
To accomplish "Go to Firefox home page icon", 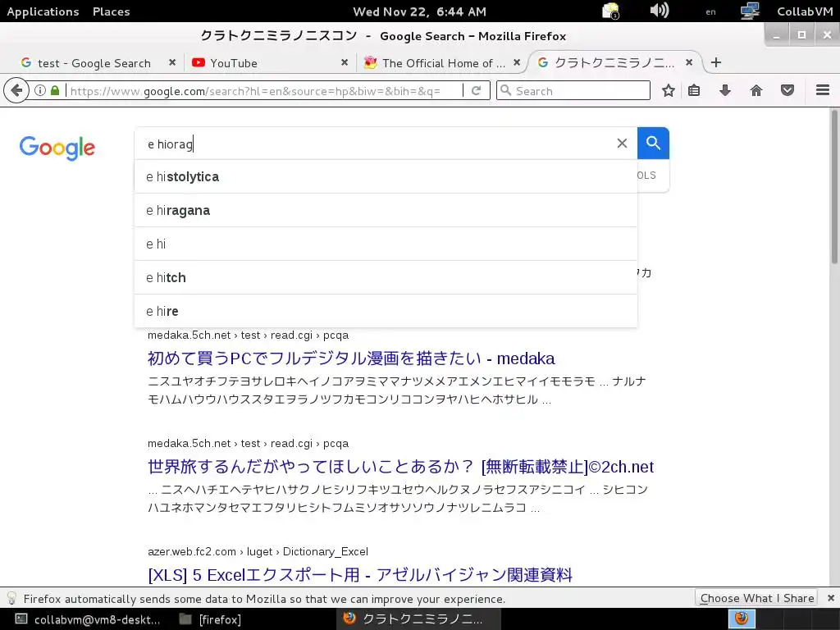I will 756,90.
